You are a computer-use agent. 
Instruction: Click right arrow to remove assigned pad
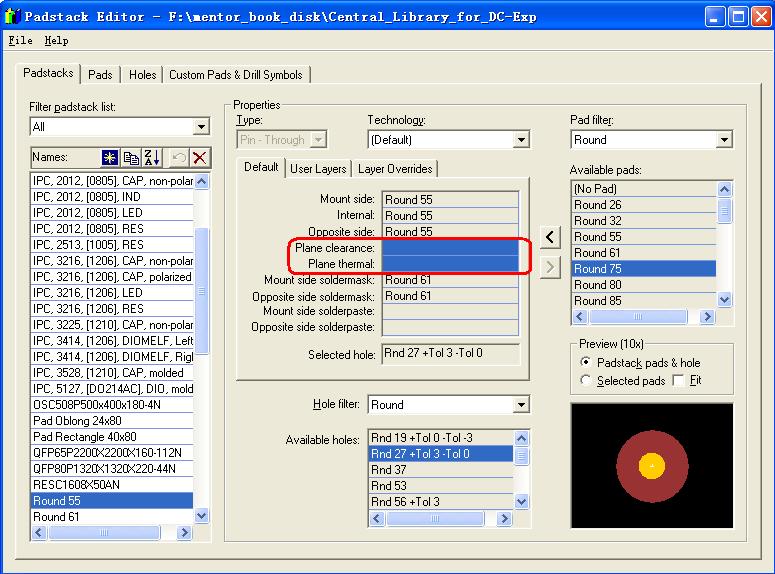550,267
